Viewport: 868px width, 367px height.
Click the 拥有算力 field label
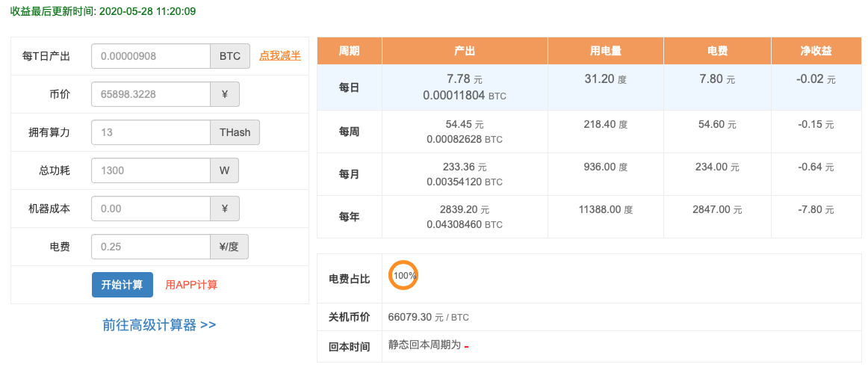tap(49, 132)
